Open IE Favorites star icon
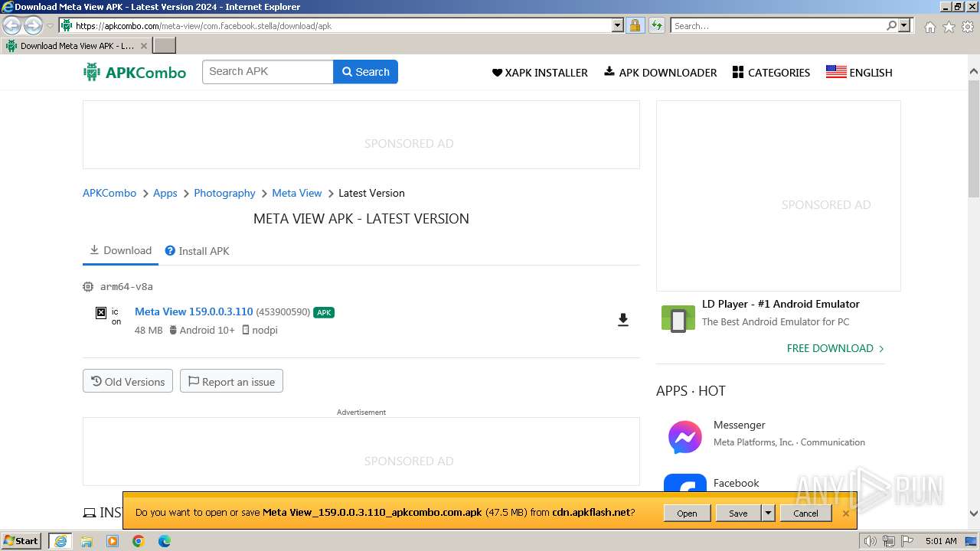The image size is (980, 551). 949,27
